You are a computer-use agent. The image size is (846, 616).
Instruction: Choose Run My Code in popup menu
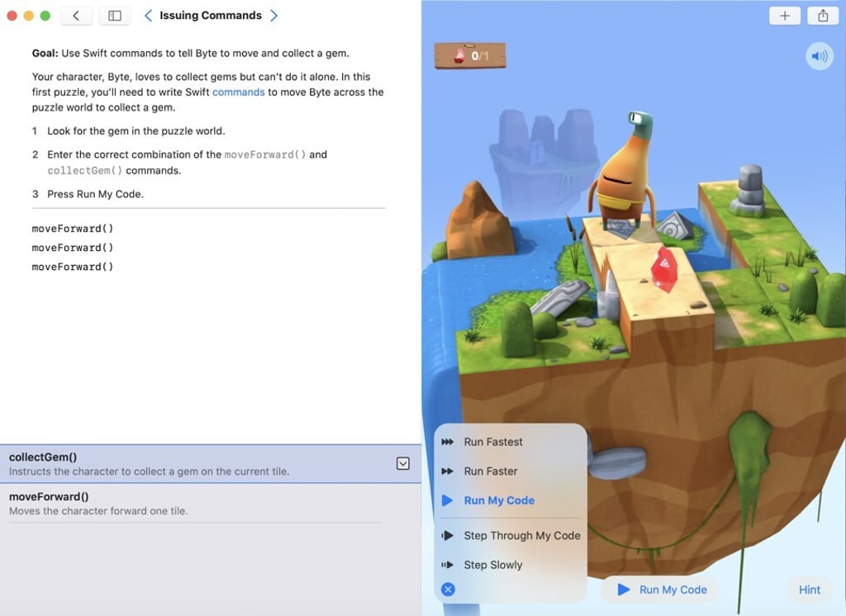click(x=511, y=500)
